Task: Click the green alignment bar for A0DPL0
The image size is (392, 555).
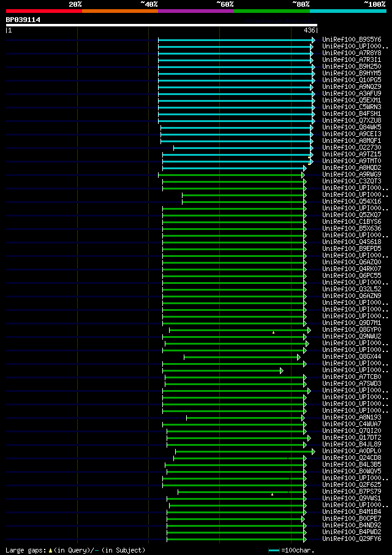Action: pyautogui.click(x=244, y=451)
